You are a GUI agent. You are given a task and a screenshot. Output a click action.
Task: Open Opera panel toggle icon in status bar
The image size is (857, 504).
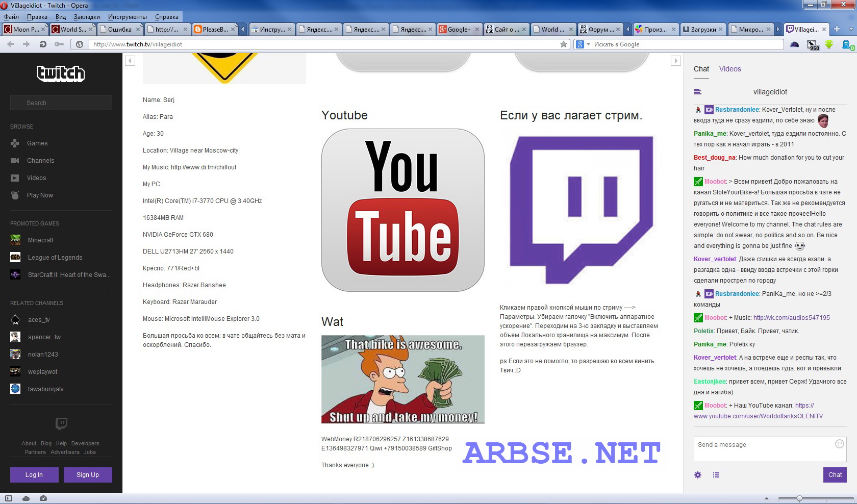[9, 498]
